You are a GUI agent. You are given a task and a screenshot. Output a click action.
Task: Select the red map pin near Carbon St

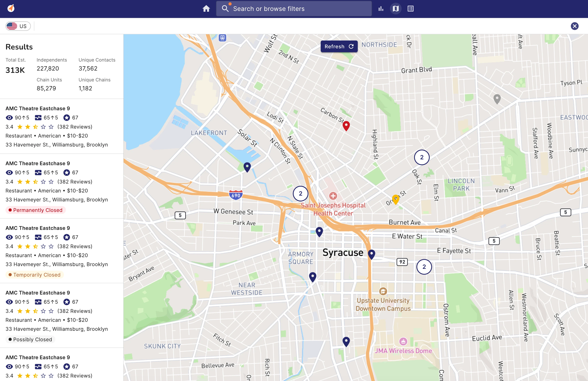[x=346, y=126]
